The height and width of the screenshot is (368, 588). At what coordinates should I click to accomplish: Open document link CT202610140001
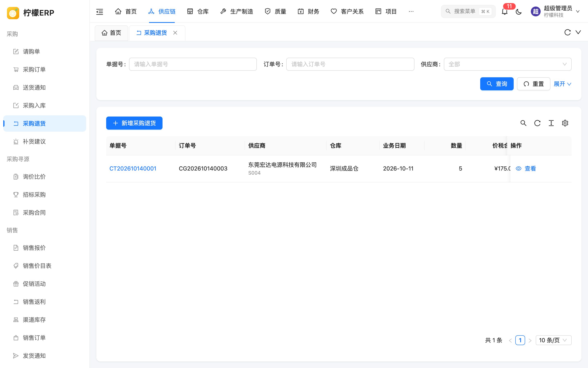[x=133, y=168]
